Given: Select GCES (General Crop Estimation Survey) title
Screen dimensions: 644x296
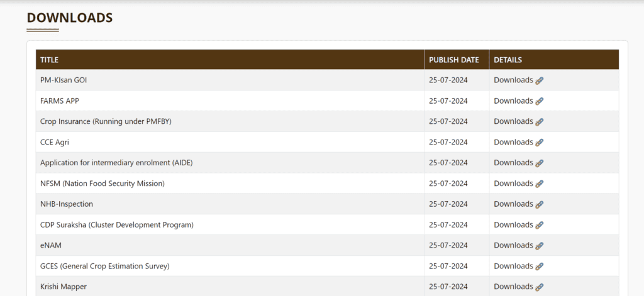Looking at the screenshot, I should 105,266.
